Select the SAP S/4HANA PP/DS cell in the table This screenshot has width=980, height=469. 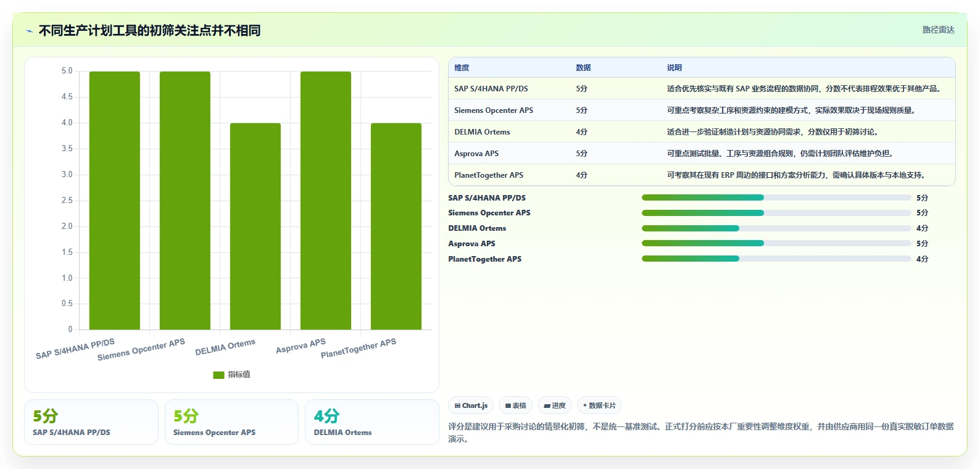point(491,89)
